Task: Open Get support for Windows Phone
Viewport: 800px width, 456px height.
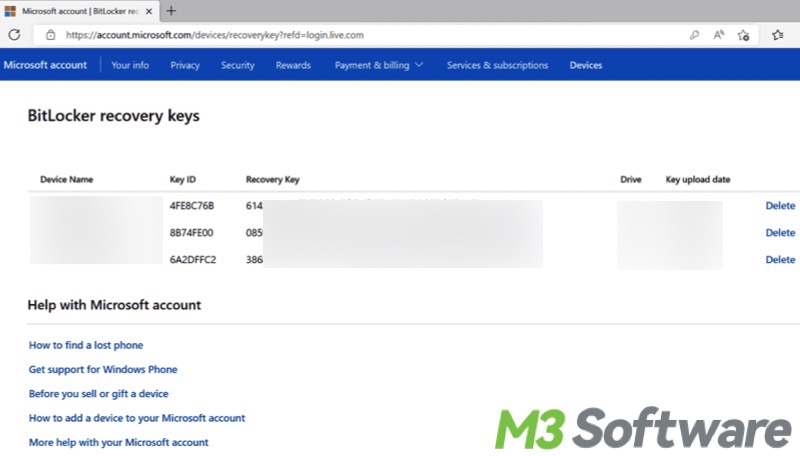Action: 103,369
